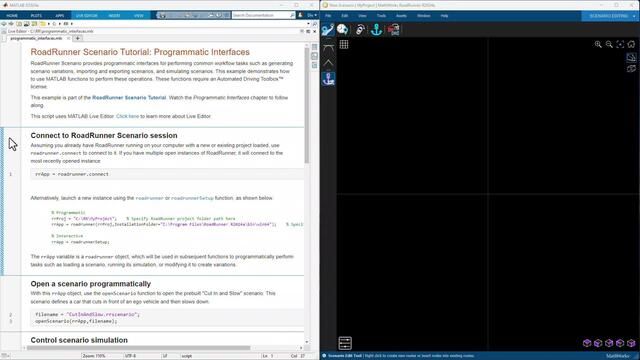Click the lower view mode icon on RoadRunner right edge
The height and width of the screenshot is (360, 640).
click(x=631, y=69)
